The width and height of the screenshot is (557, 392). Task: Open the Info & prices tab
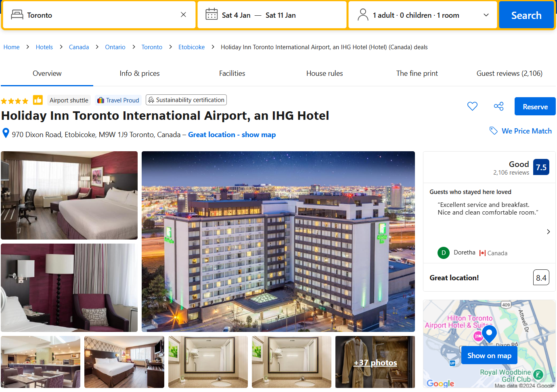click(x=140, y=73)
